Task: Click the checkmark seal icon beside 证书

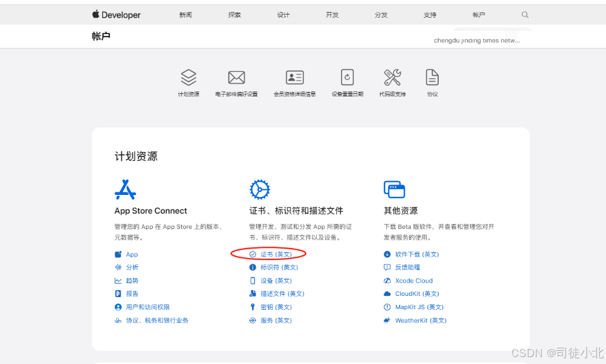Action: click(x=252, y=254)
